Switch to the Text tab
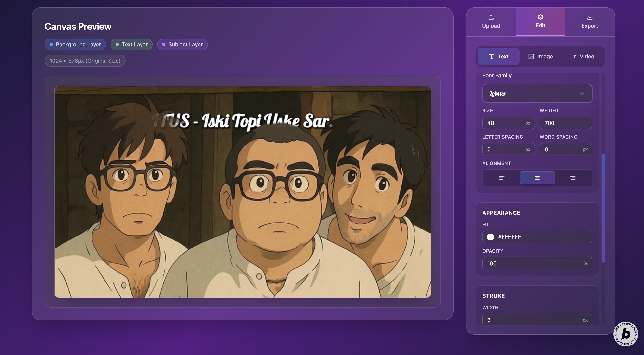The height and width of the screenshot is (355, 644). click(498, 56)
